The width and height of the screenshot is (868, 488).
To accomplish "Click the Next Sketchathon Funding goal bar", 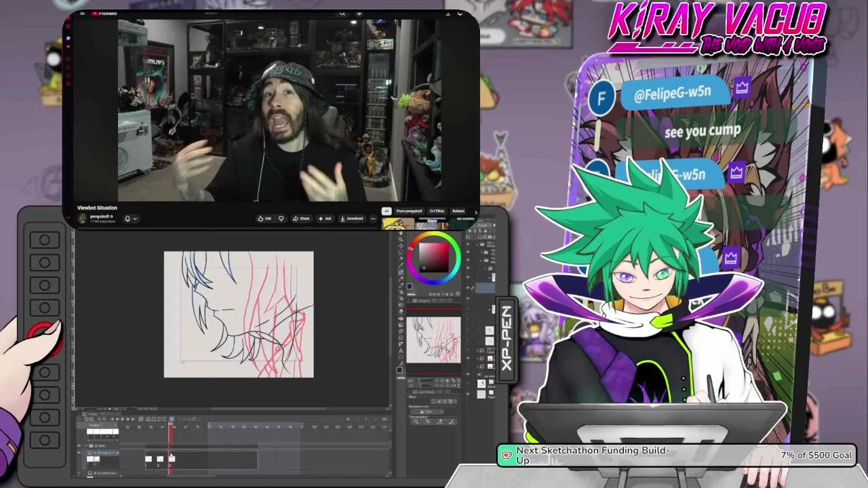I will coord(678,455).
